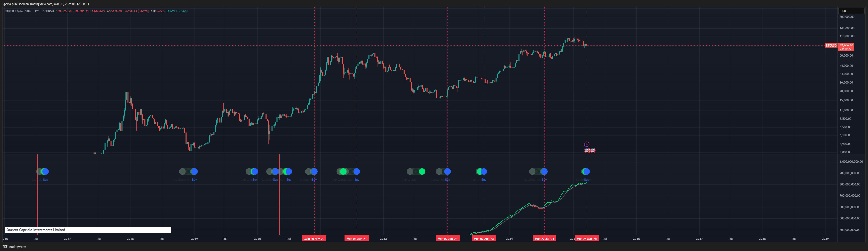Click the O 86,092.95 open value in the legend

point(64,11)
